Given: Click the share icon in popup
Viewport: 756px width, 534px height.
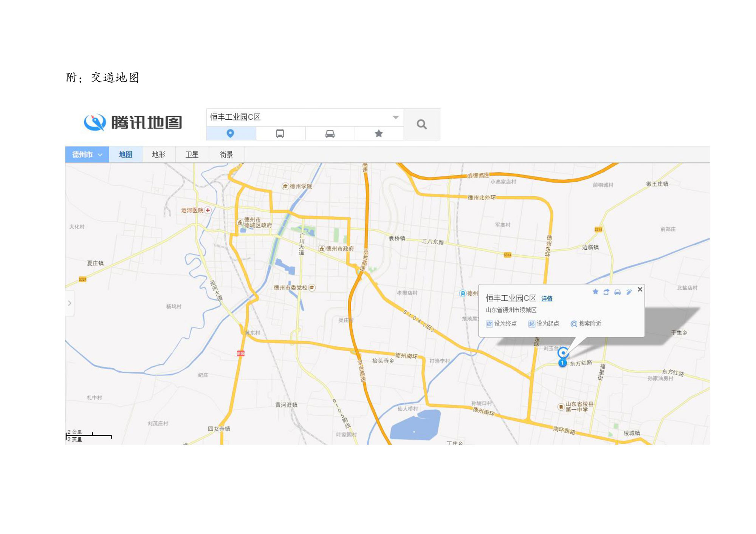Looking at the screenshot, I should (606, 292).
